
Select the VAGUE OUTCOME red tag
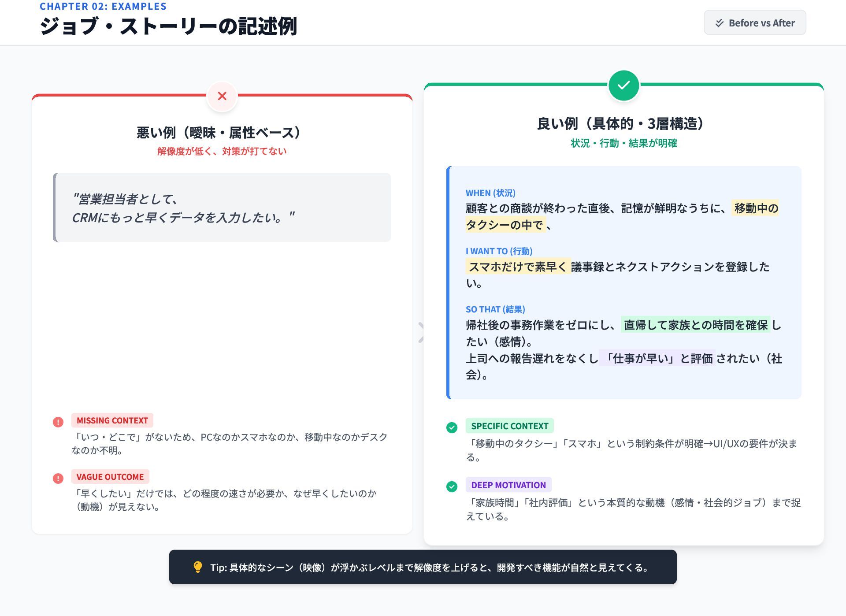coord(110,477)
